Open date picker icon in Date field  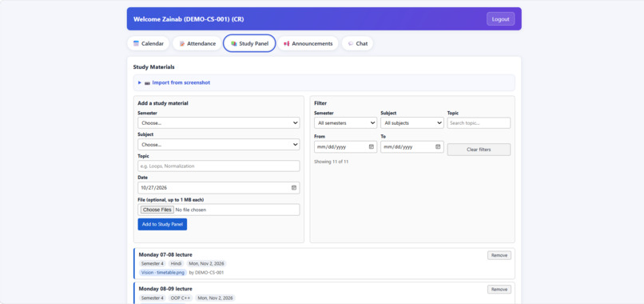294,187
